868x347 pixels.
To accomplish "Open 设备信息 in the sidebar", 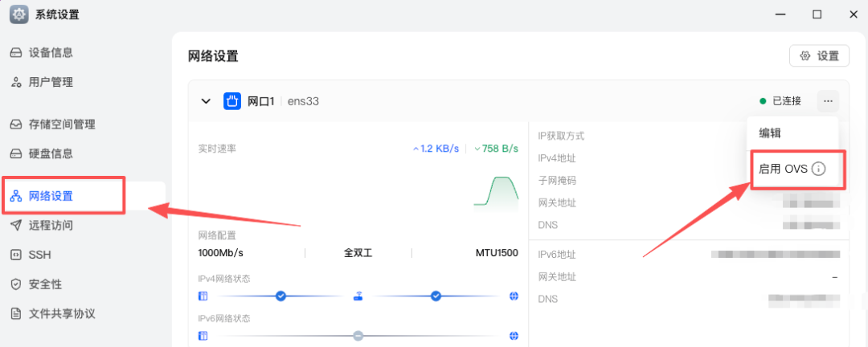I will click(51, 52).
